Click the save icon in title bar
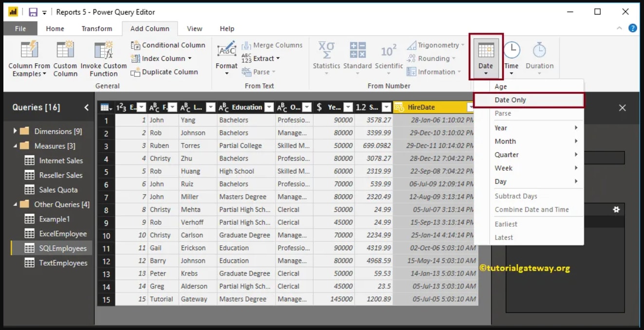This screenshot has width=644, height=330. point(33,12)
